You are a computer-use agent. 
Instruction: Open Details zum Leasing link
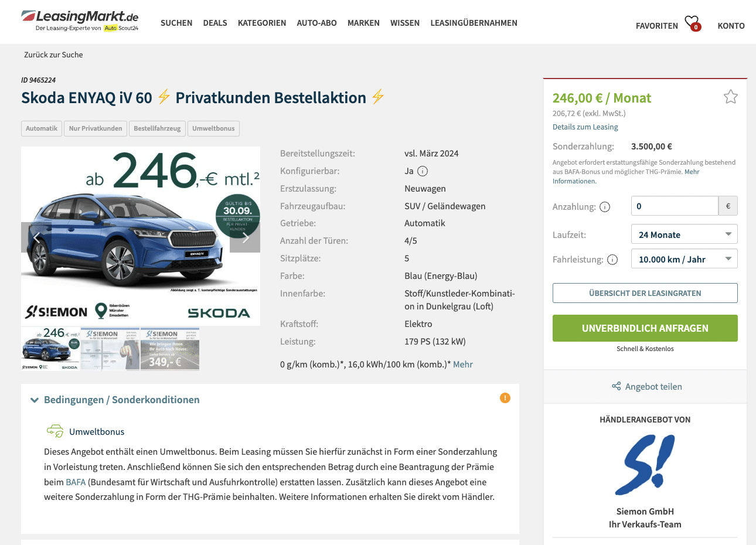click(585, 127)
